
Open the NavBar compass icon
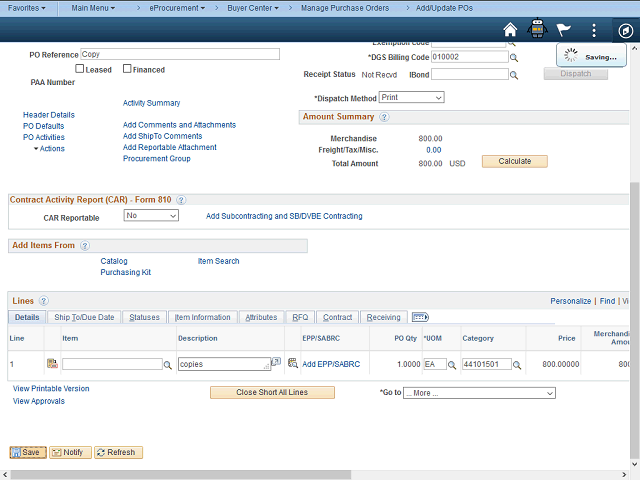click(622, 30)
